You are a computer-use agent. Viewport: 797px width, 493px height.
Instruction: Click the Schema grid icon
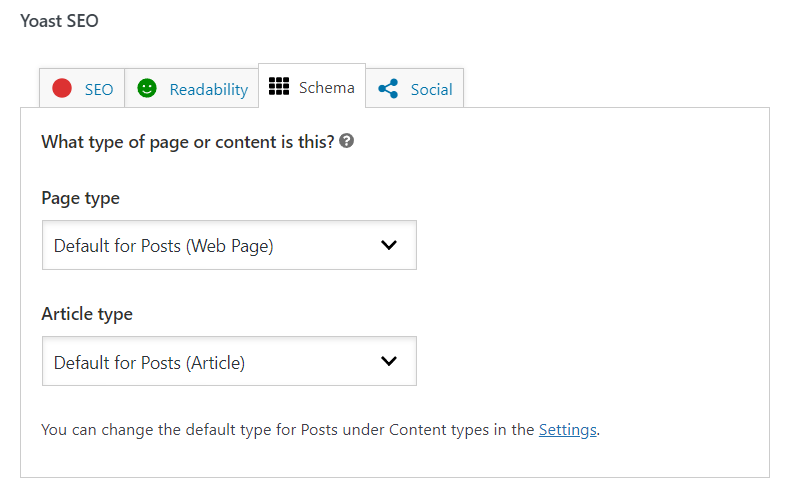pyautogui.click(x=279, y=86)
